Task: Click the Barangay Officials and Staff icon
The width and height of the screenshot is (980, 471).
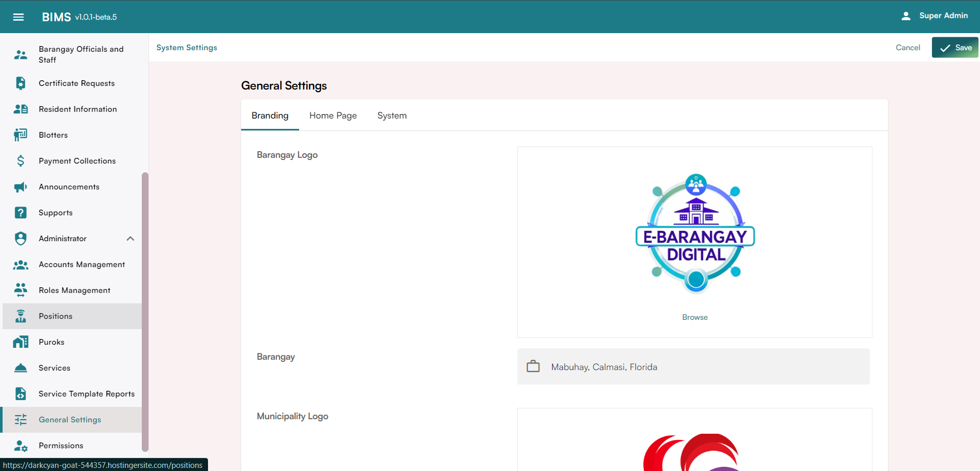Action: [x=21, y=54]
